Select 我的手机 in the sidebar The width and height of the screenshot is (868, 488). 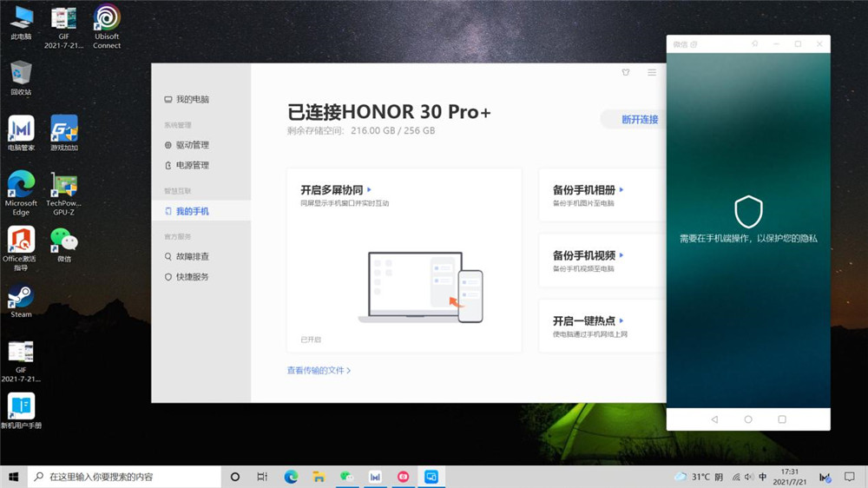coord(201,211)
